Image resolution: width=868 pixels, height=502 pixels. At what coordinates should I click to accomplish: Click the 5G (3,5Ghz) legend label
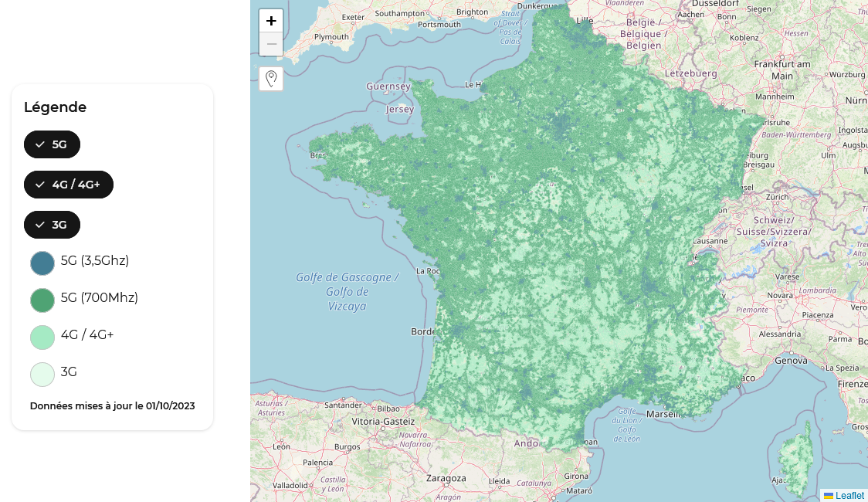click(x=95, y=261)
